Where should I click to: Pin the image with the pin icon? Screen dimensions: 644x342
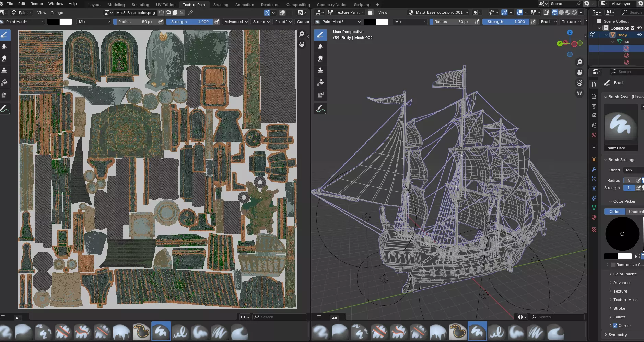pos(190,13)
